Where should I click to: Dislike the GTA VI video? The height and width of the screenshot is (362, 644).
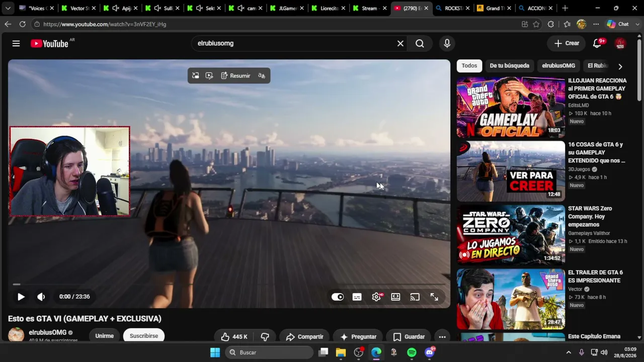(265, 337)
